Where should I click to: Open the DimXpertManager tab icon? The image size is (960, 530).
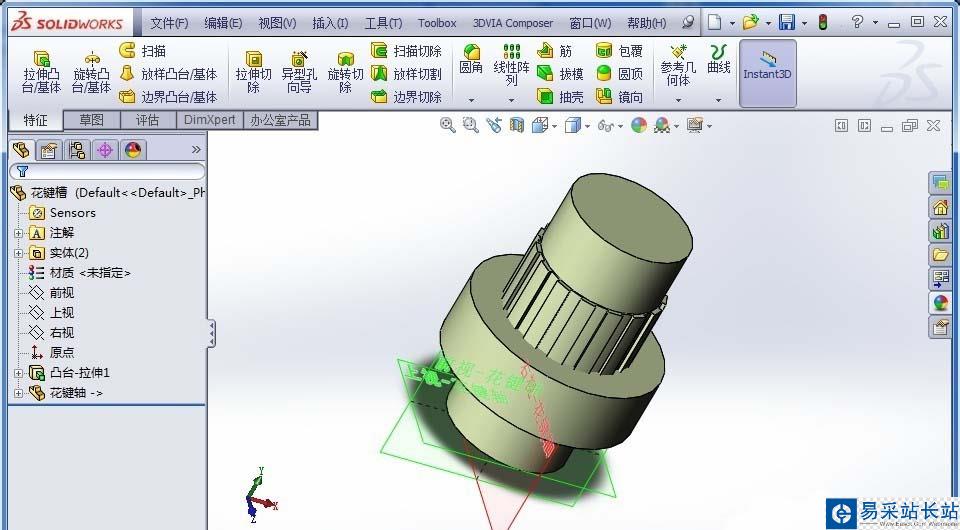click(x=105, y=150)
